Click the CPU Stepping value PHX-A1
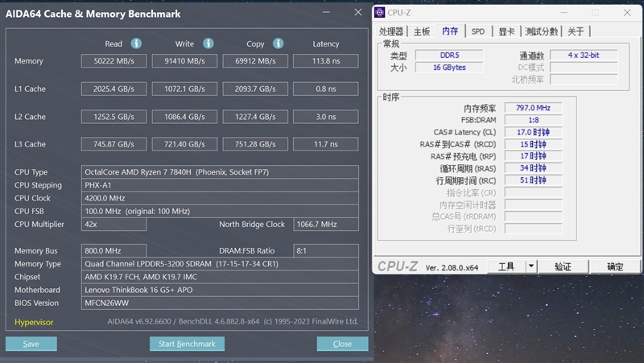Viewport: 644px width, 363px height. click(x=220, y=185)
